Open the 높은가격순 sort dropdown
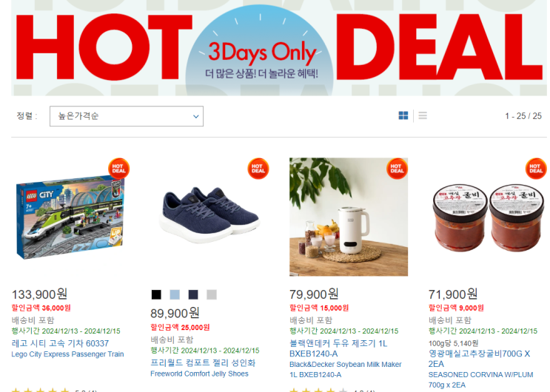 pyautogui.click(x=127, y=116)
